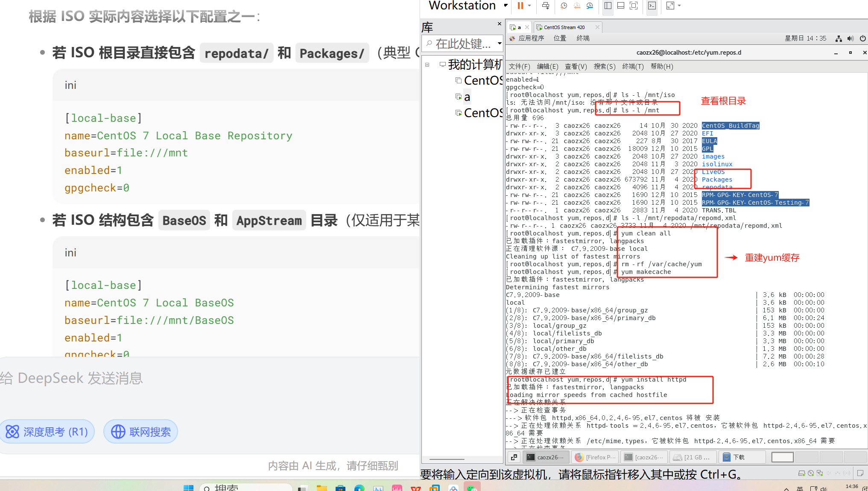
Task: Toggle 联网搜索 web search
Action: pyautogui.click(x=140, y=432)
